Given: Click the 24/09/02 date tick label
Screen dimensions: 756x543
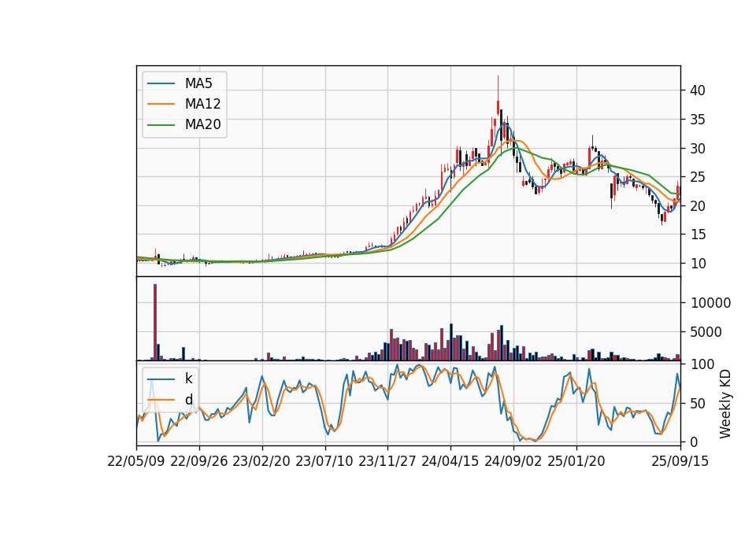Looking at the screenshot, I should pos(513,461).
